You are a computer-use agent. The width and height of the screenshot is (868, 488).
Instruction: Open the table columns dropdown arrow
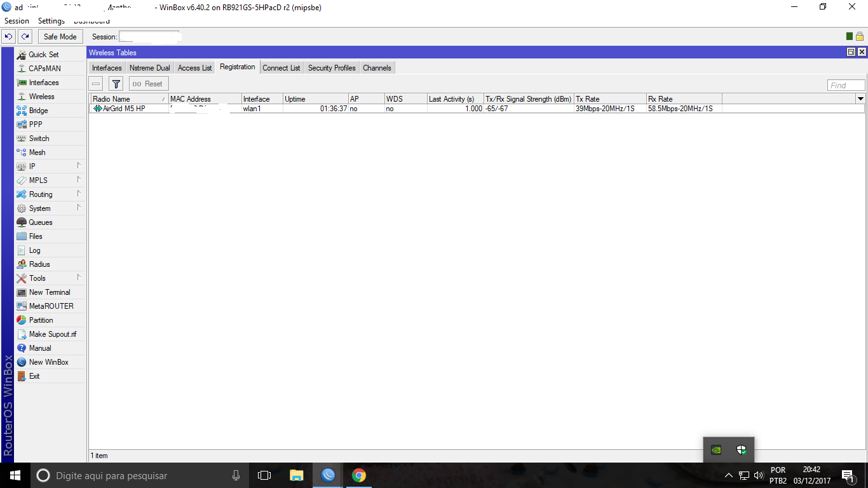[x=860, y=98]
